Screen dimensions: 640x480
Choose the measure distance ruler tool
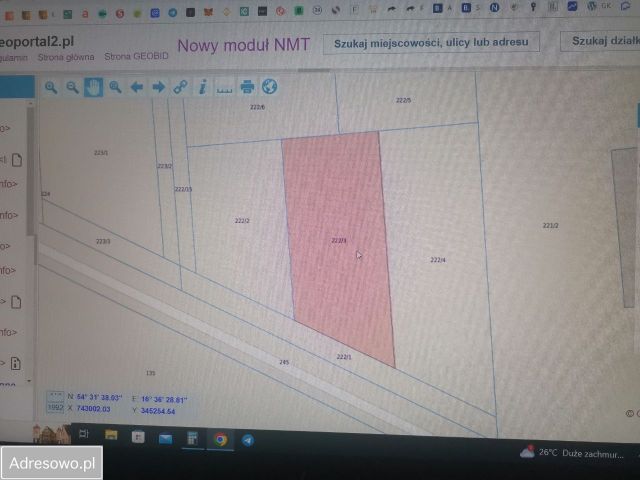pos(224,89)
